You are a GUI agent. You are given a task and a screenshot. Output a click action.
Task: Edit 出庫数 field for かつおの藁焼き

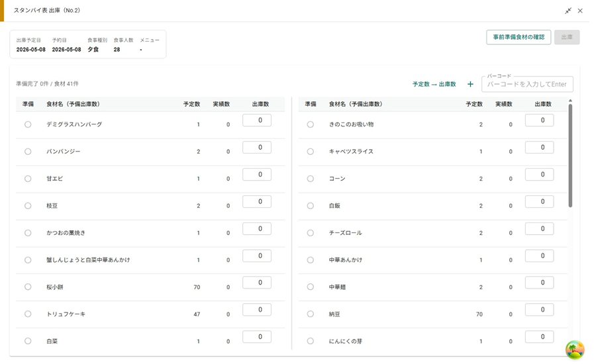pyautogui.click(x=257, y=229)
